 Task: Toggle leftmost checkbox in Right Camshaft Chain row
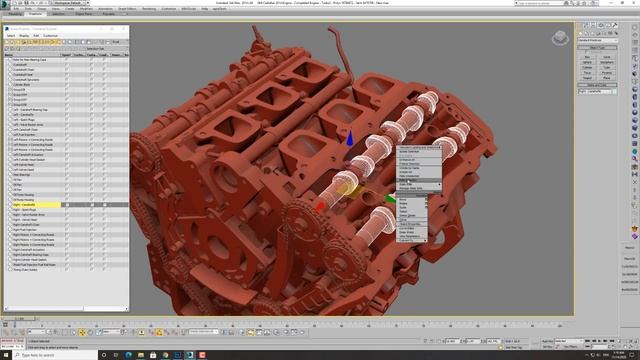coord(67,224)
